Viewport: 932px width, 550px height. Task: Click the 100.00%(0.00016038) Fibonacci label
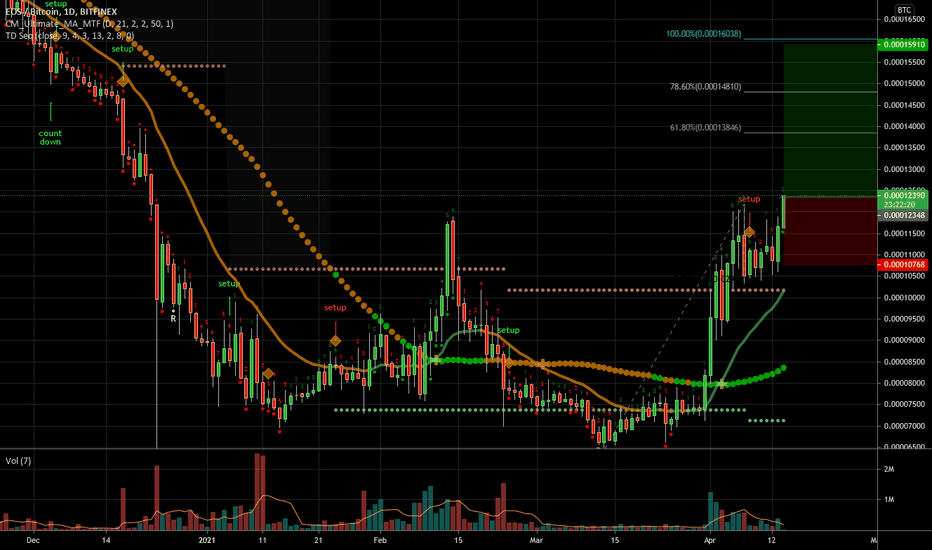704,34
